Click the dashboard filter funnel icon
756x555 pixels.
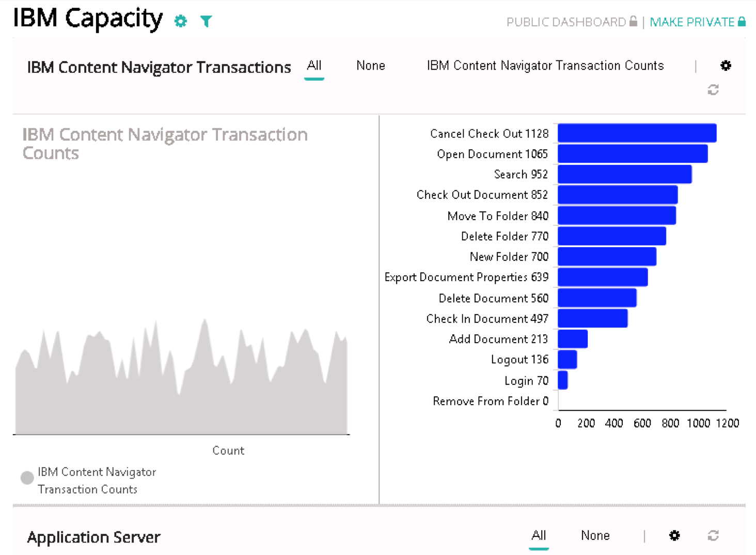coord(206,21)
